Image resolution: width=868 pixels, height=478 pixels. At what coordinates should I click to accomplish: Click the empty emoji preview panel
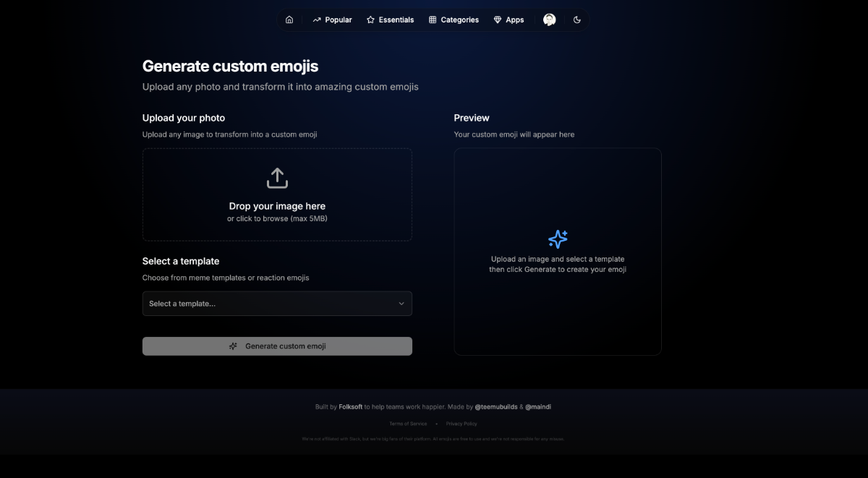pos(558,318)
